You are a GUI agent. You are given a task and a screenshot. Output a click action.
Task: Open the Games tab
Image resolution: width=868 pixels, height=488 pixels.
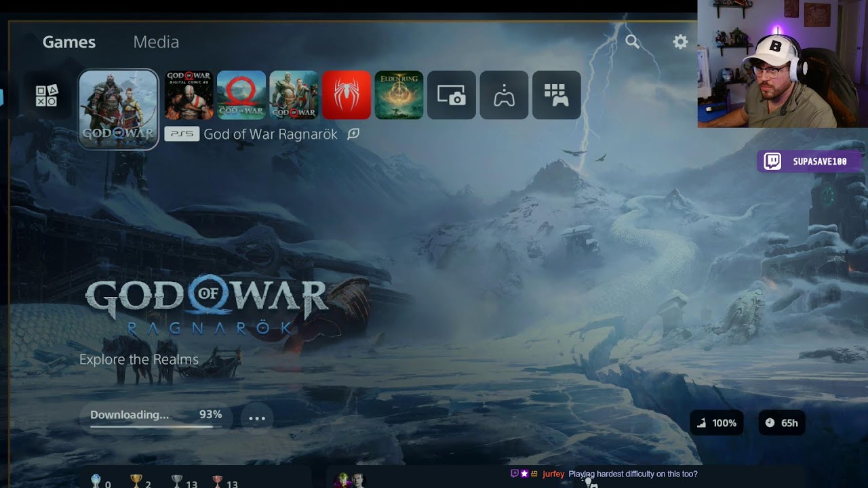[68, 42]
